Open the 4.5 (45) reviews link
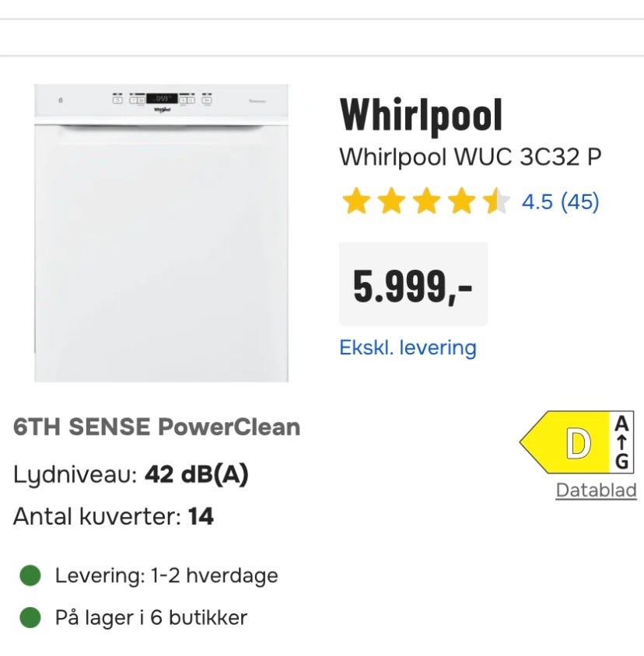644x656 pixels. click(560, 202)
